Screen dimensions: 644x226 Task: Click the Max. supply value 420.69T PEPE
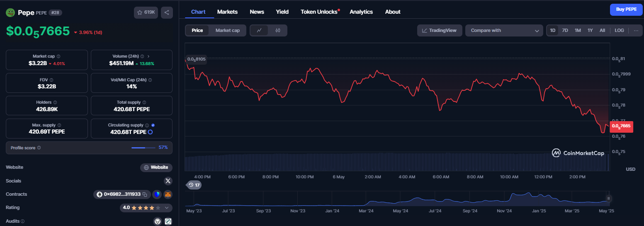point(46,132)
